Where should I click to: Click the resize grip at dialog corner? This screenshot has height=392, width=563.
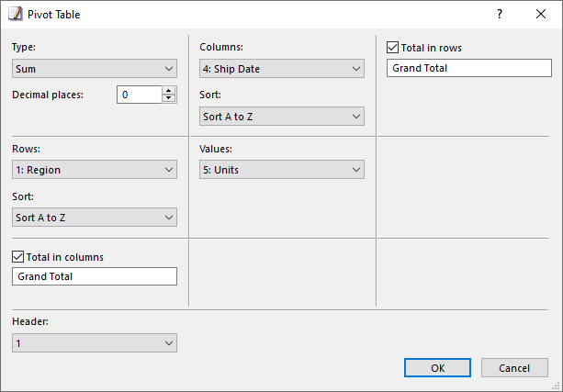(557, 386)
